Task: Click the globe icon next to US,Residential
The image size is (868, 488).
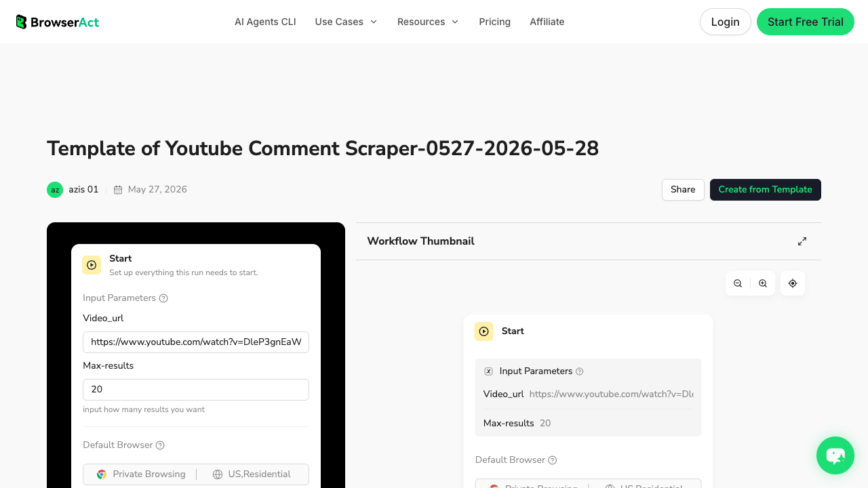Action: click(x=218, y=474)
